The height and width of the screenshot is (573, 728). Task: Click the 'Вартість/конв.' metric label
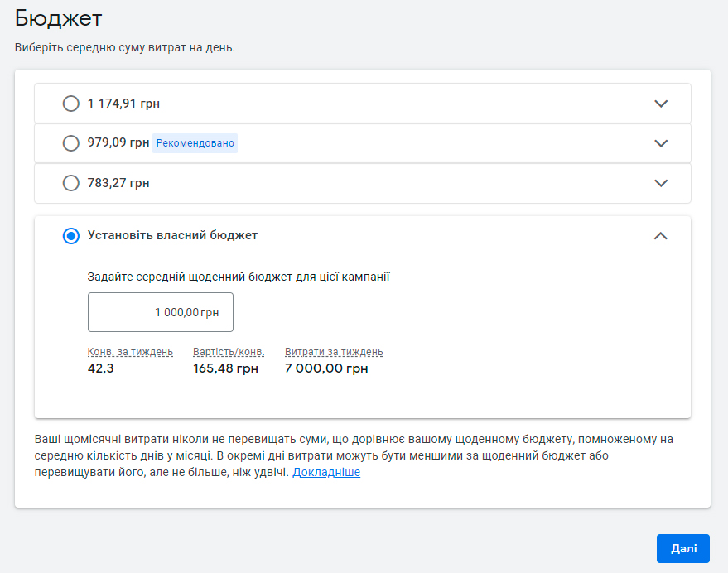[229, 352]
